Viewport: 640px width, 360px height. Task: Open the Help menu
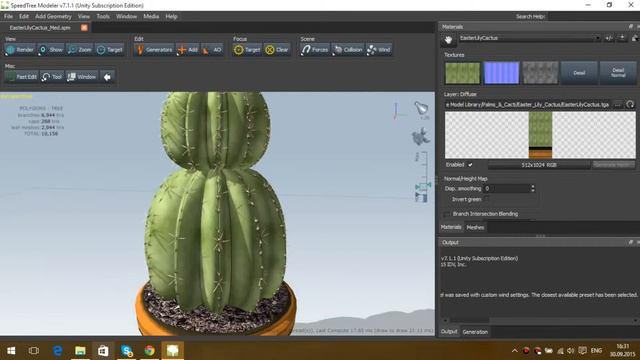click(x=171, y=16)
